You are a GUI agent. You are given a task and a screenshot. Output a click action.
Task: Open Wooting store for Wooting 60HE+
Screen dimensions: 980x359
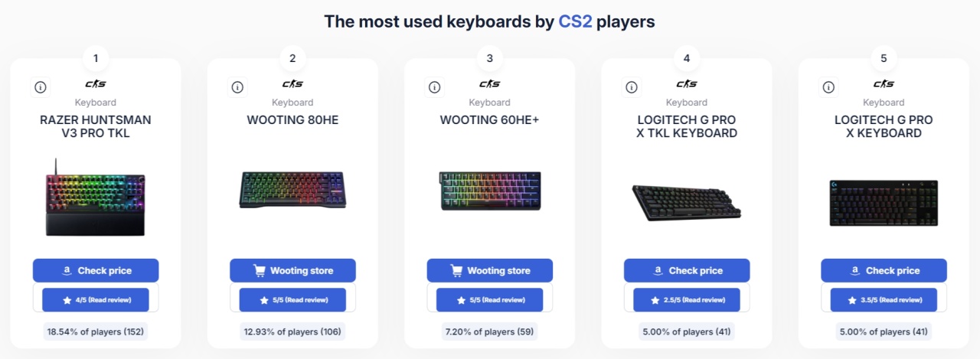[x=490, y=270]
